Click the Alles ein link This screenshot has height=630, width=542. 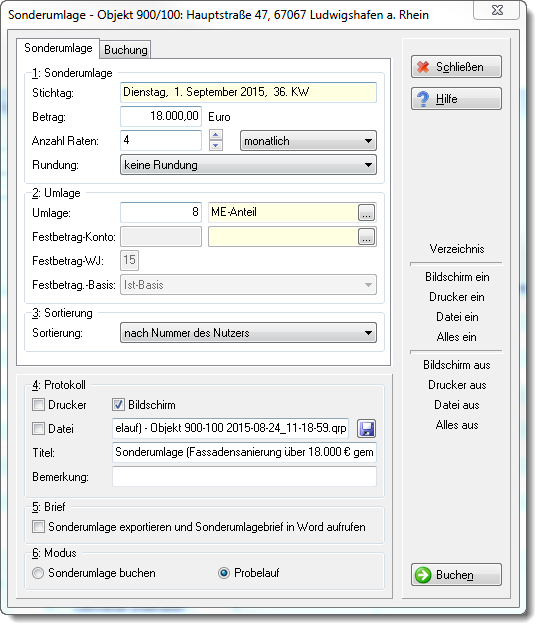[456, 337]
